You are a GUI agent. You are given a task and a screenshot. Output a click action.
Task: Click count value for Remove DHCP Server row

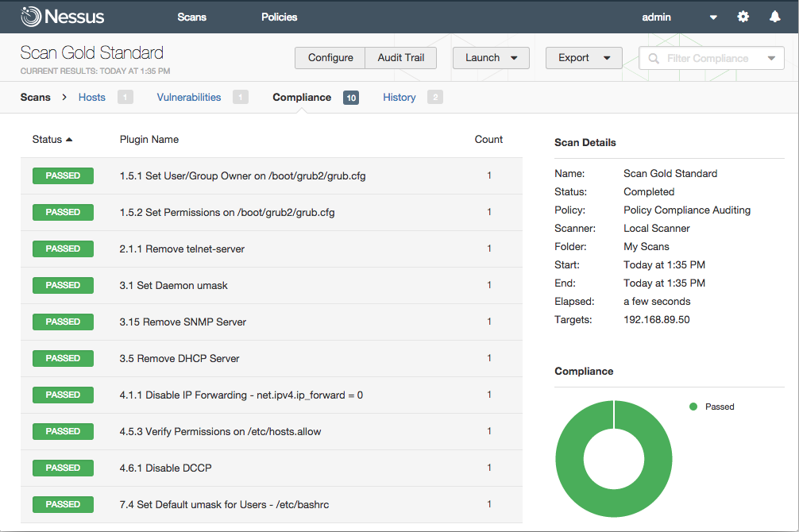(x=489, y=358)
